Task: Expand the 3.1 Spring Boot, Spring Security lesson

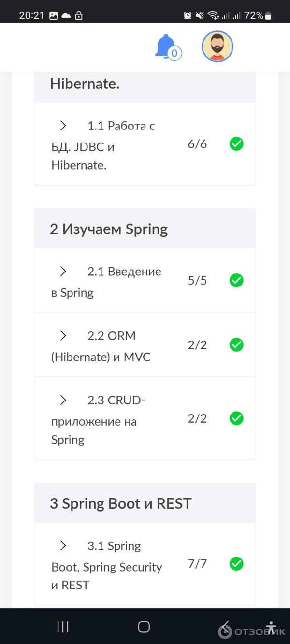Action: tap(62, 545)
